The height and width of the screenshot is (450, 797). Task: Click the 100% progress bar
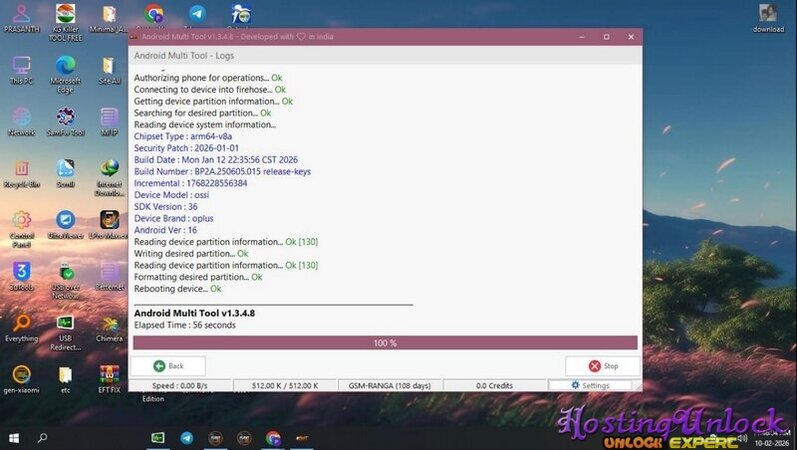pos(385,343)
